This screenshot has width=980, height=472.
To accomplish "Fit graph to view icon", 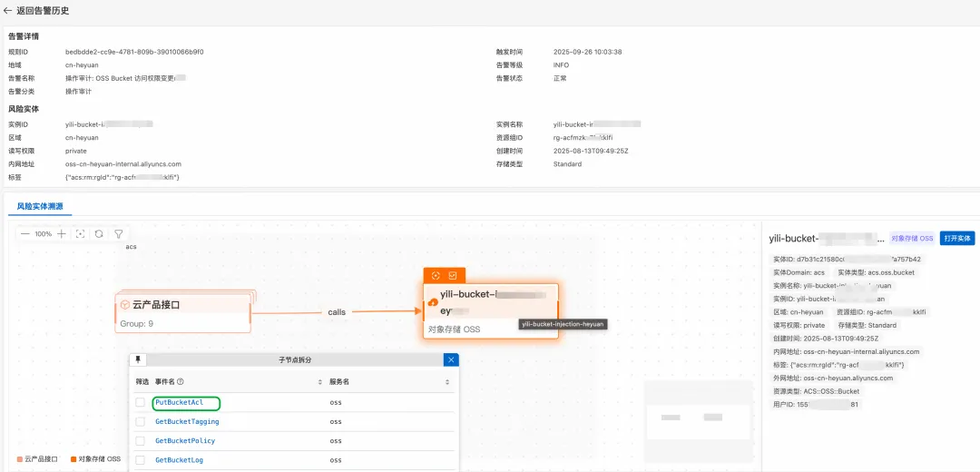I will 80,234.
